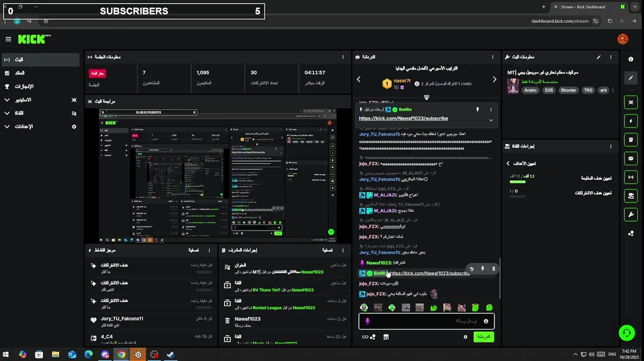Open the shop icon below chat

click(x=386, y=337)
